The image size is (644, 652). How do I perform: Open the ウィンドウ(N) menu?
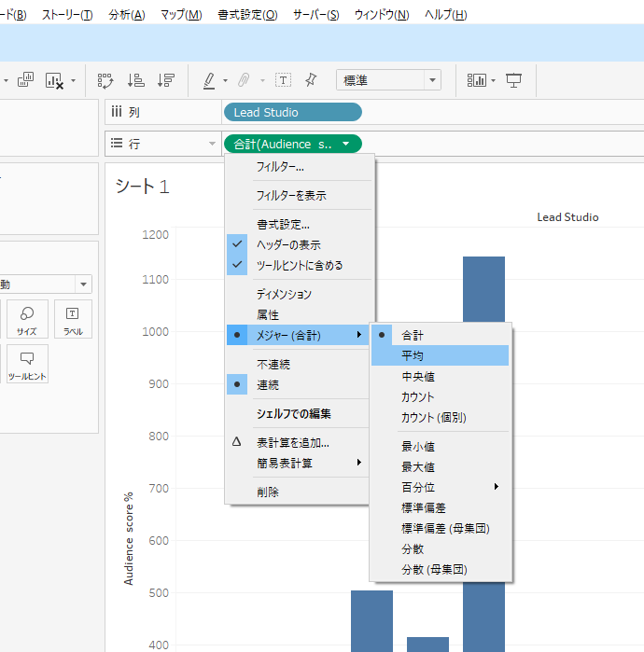382,15
